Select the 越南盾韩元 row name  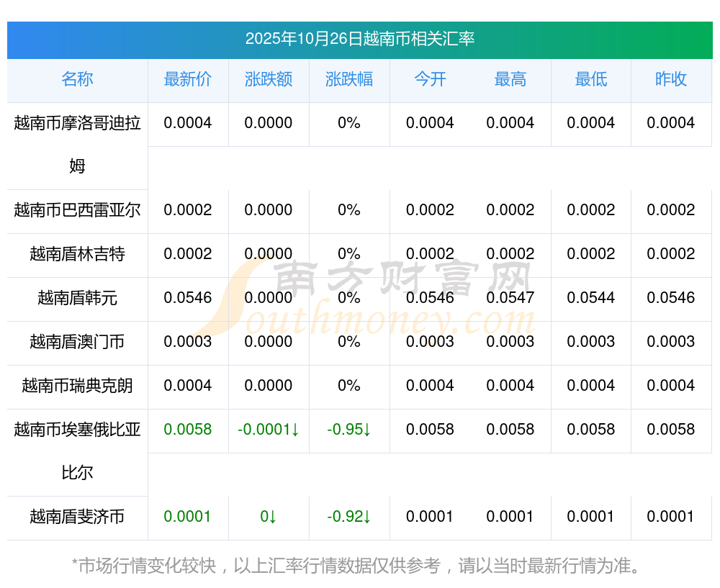pos(77,298)
